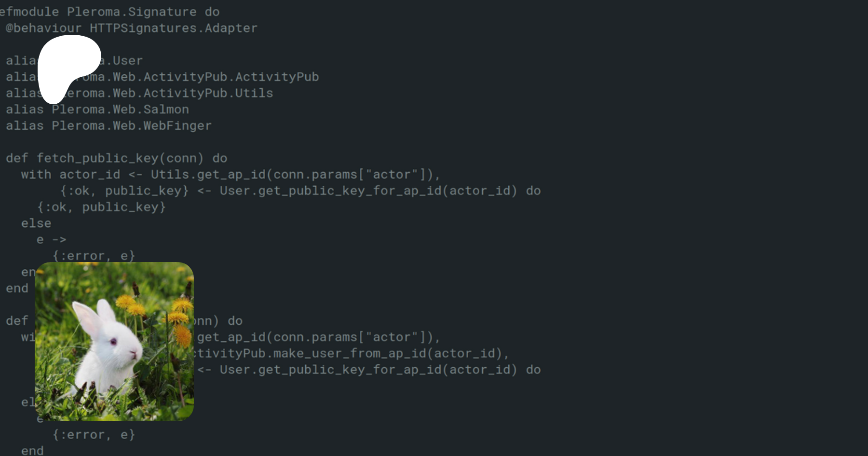The image size is (868, 456).
Task: Click Web.ActivityPub.ActivityPub in the alias line
Action: pos(216,77)
